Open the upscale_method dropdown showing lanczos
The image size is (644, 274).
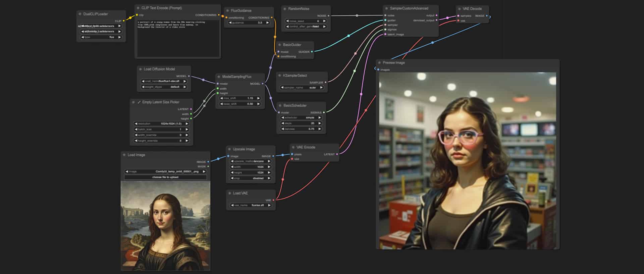pyautogui.click(x=250, y=162)
